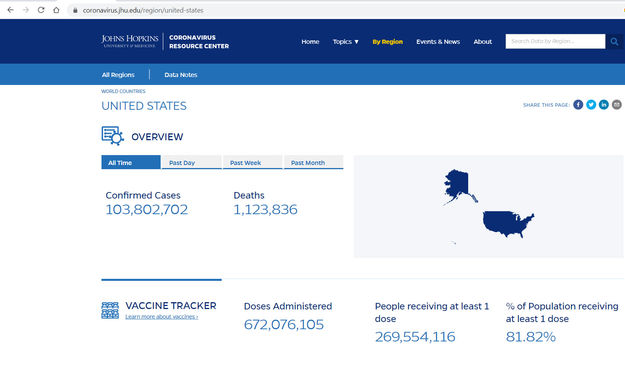Click Learn more about vaccines link

click(x=161, y=317)
